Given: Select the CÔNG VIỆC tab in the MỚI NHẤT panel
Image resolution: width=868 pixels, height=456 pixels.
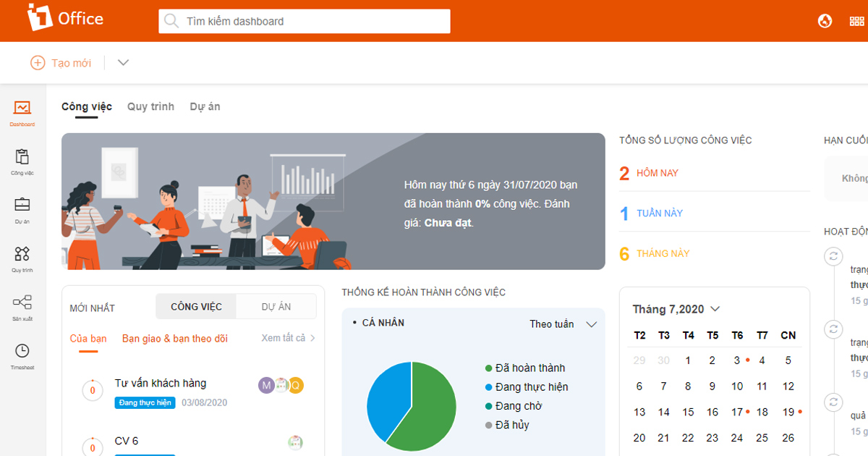Looking at the screenshot, I should [x=195, y=306].
